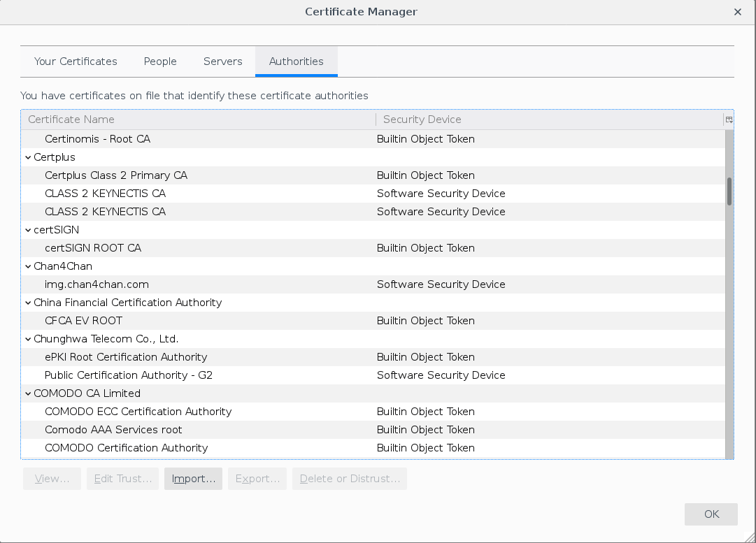Select the img.chan4chan.com certificate
Viewport: 756px width, 543px height.
[x=373, y=284]
